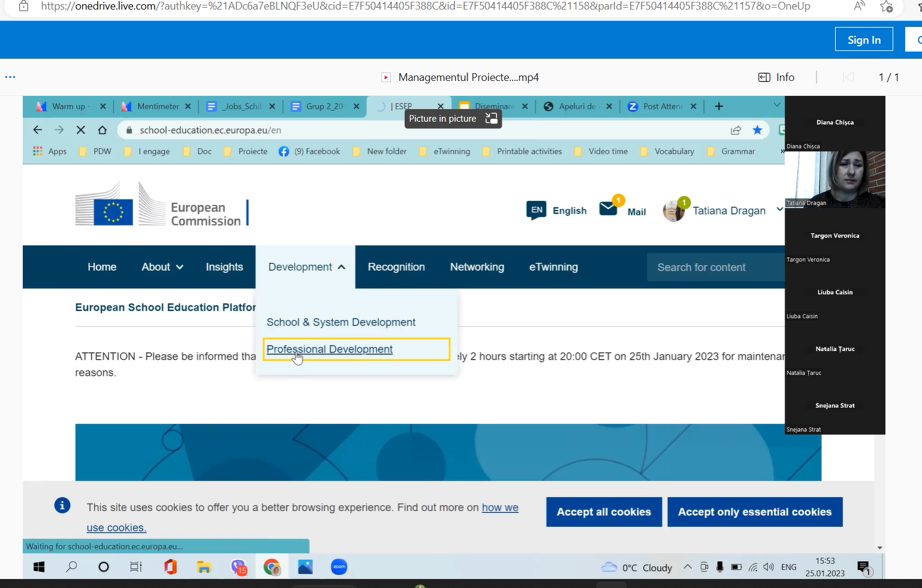Click the European Commission logo

coord(162,206)
